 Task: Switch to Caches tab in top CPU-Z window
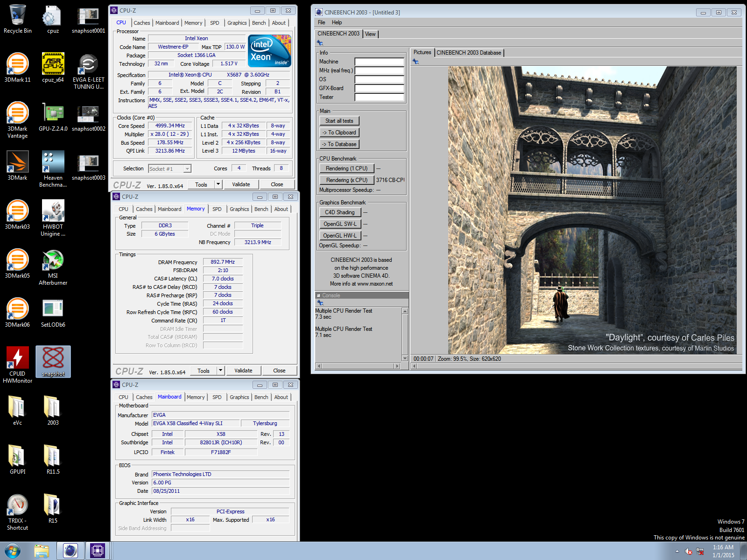coord(142,23)
